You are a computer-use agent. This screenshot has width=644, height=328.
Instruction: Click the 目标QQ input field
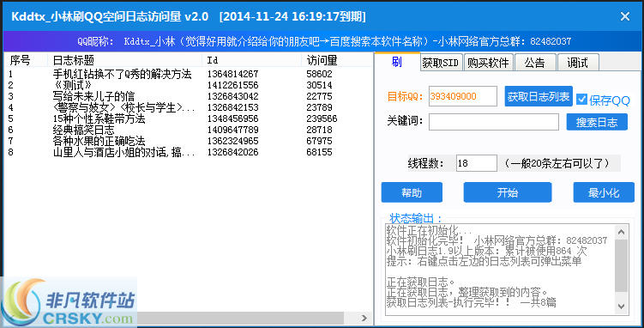(x=463, y=96)
